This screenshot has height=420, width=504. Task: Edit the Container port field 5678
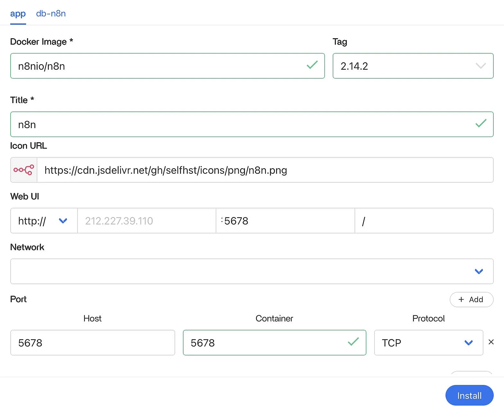pyautogui.click(x=274, y=343)
